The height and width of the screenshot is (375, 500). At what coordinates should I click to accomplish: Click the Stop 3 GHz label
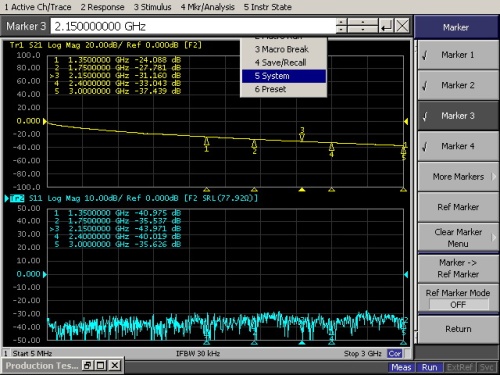pyautogui.click(x=363, y=353)
